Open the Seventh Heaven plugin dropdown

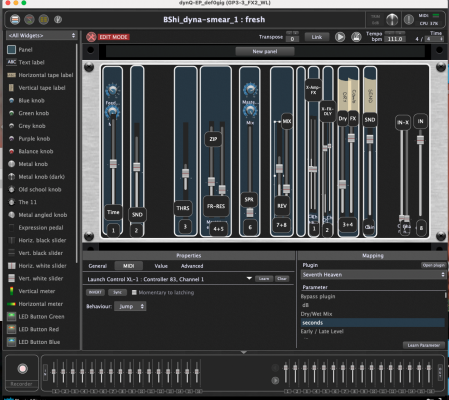click(373, 275)
